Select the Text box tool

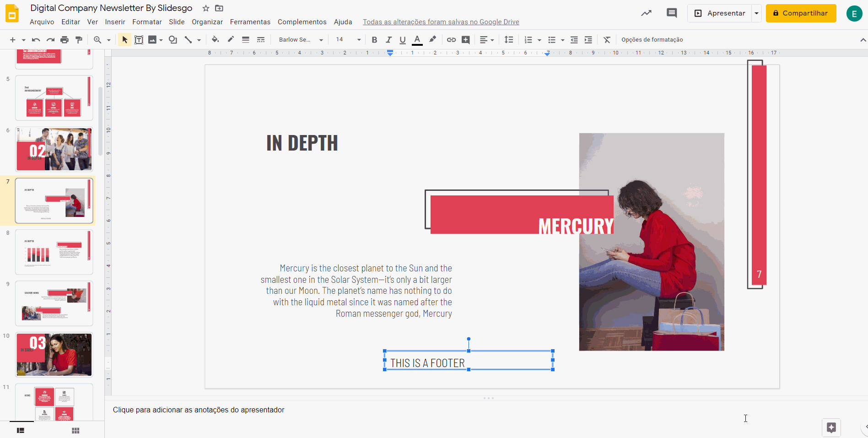(139, 40)
